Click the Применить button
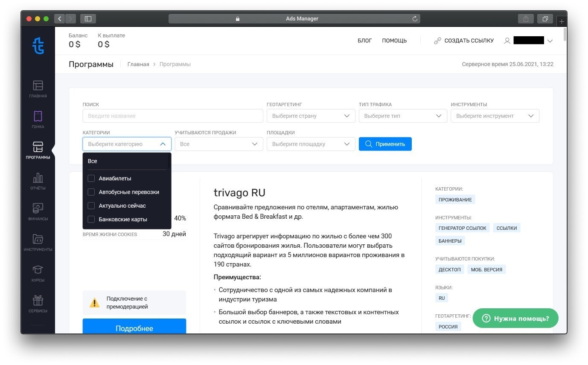This screenshot has height=365, width=588. (x=385, y=144)
